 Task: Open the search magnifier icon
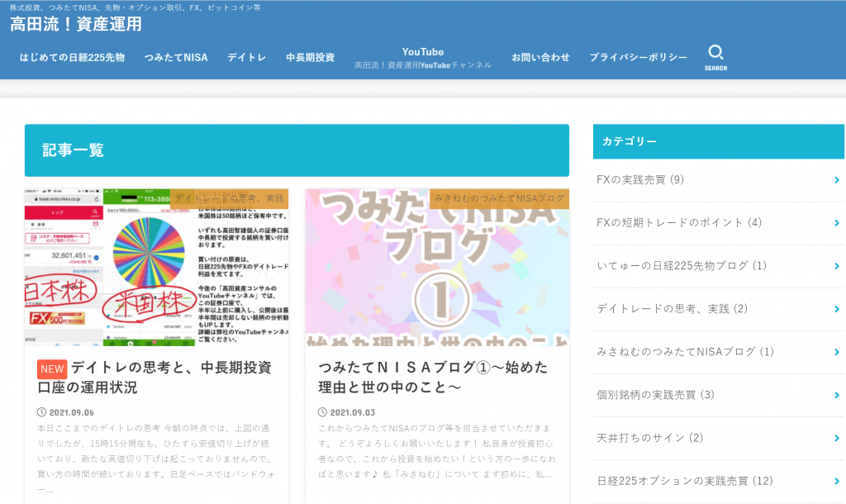click(x=715, y=52)
